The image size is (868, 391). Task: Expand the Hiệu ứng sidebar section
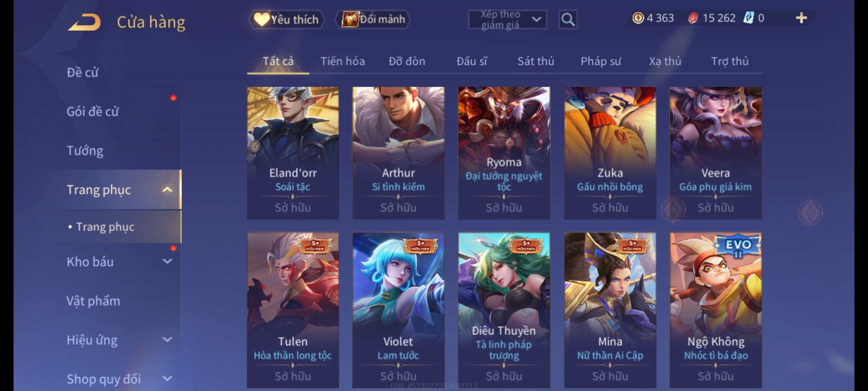click(x=167, y=340)
